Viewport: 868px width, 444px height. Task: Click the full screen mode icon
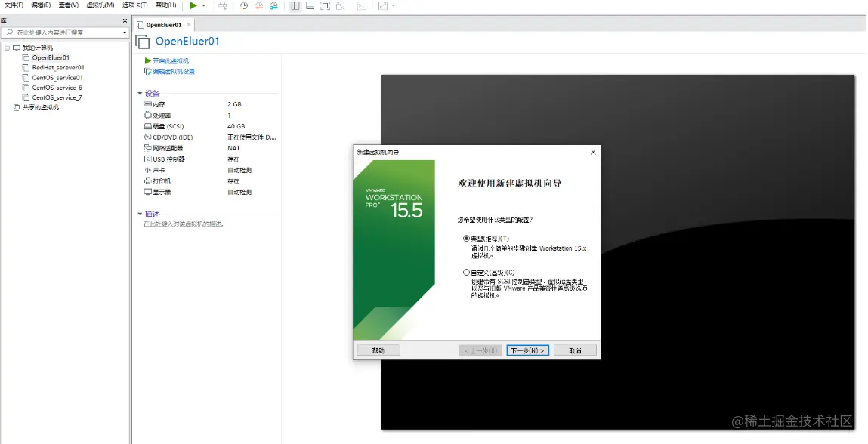(x=326, y=5)
